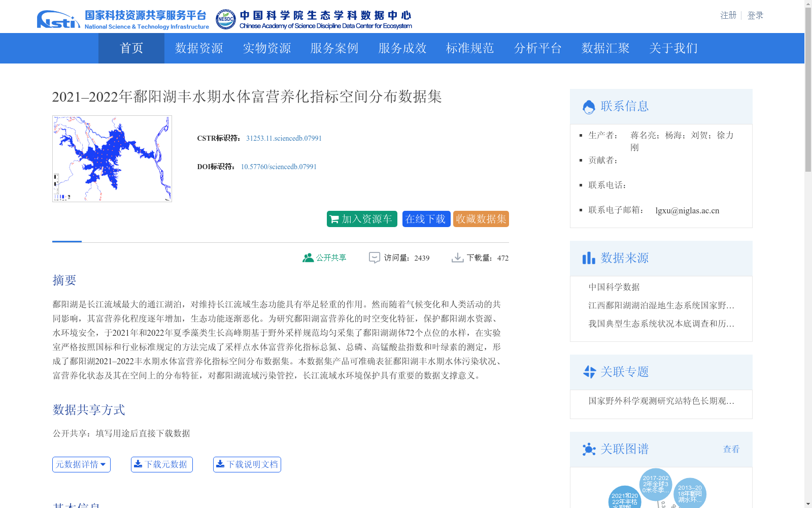The width and height of the screenshot is (812, 508).
Task: Open the 首页 nav tab
Action: tap(131, 48)
